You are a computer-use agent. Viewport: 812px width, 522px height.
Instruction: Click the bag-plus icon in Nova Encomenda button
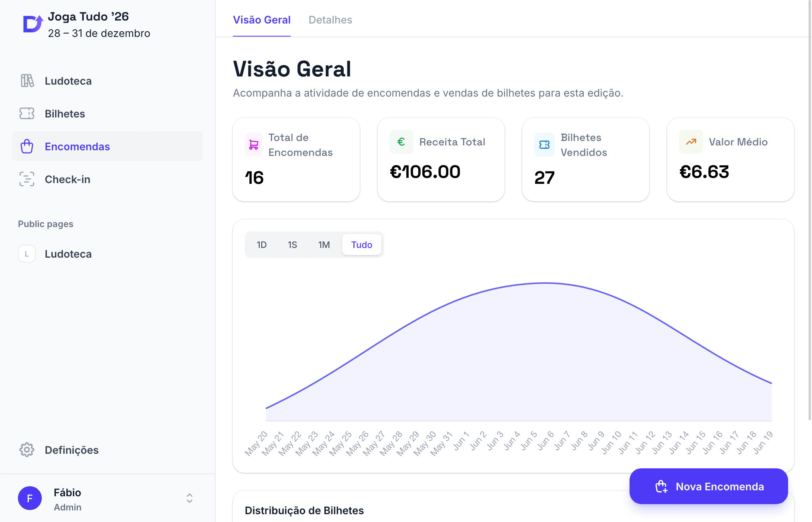[x=661, y=487]
